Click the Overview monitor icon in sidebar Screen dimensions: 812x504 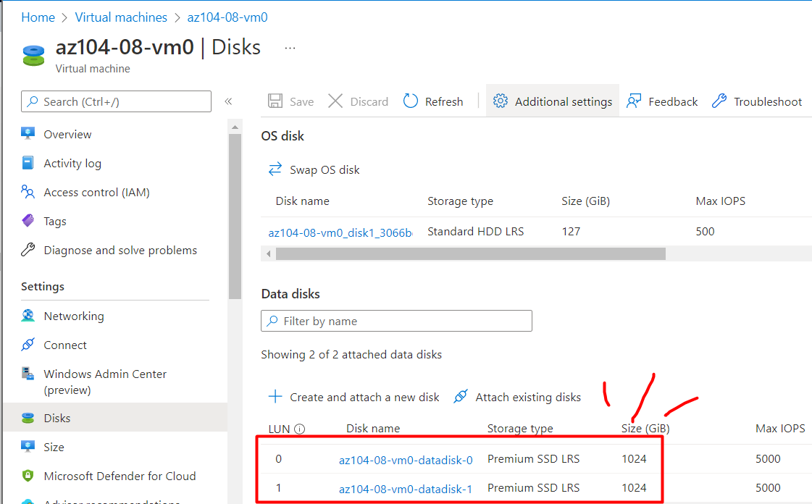point(28,133)
